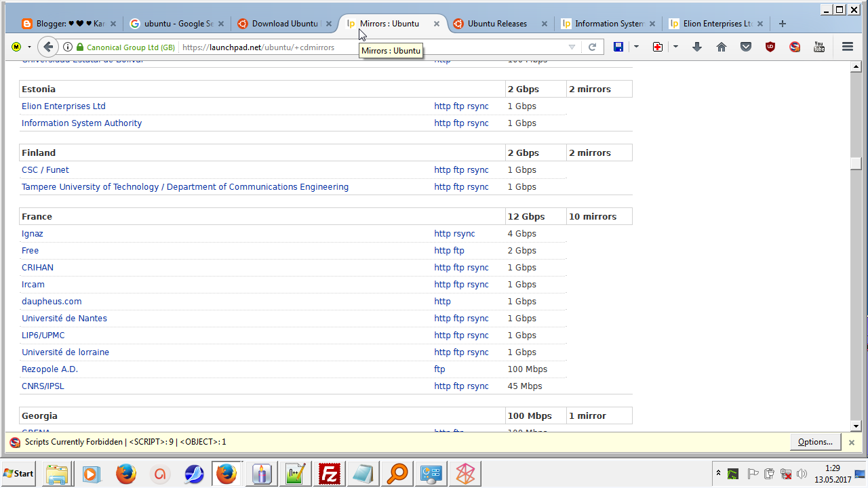Click the ftp link for Free

[458, 251]
